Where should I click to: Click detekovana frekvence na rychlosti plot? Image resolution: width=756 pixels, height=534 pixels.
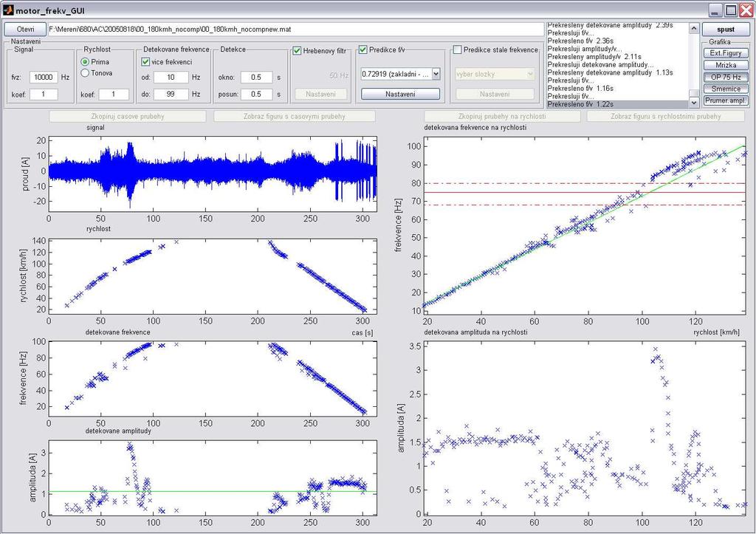point(585,225)
